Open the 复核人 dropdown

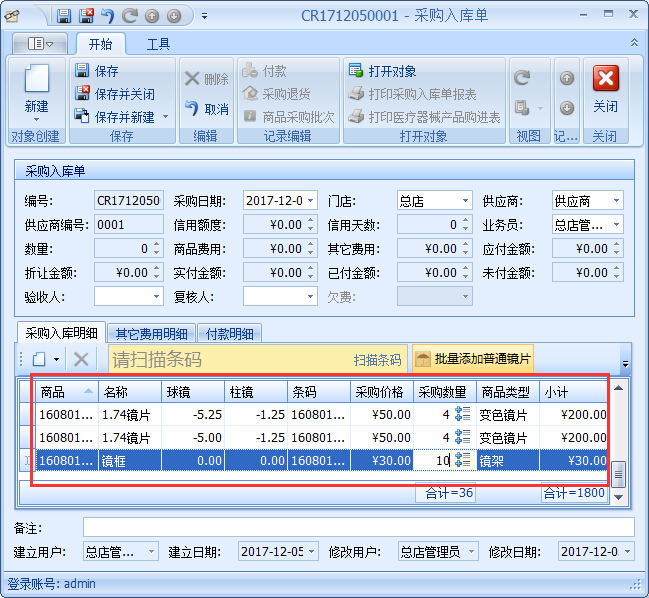(x=310, y=296)
